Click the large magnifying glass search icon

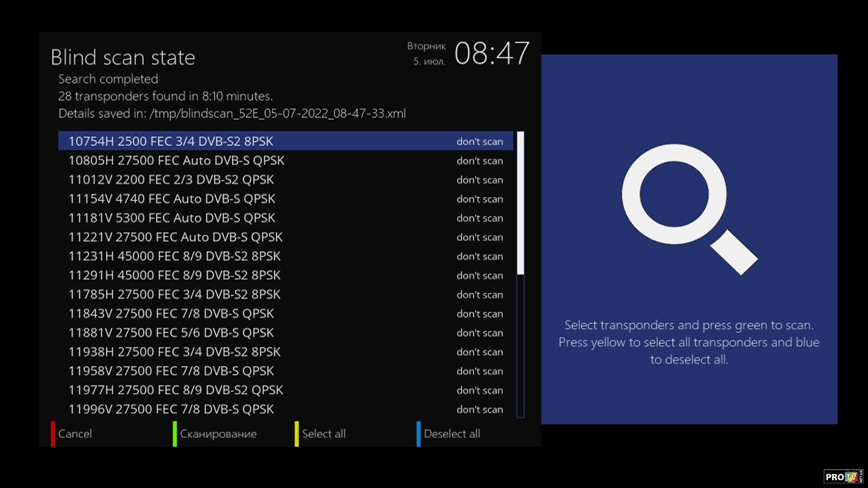point(689,209)
